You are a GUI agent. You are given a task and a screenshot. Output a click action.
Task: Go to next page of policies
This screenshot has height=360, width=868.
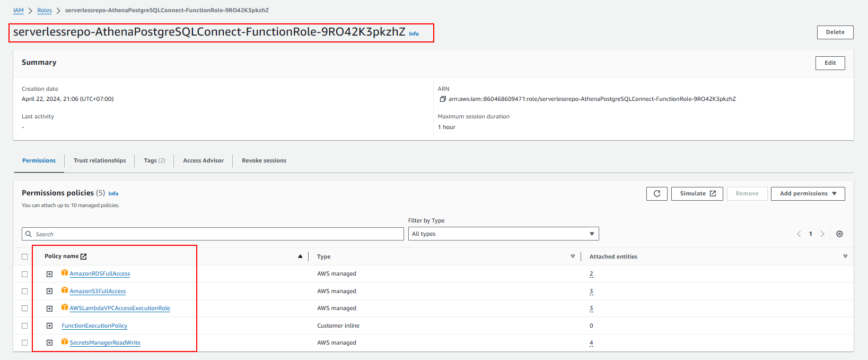tap(822, 234)
